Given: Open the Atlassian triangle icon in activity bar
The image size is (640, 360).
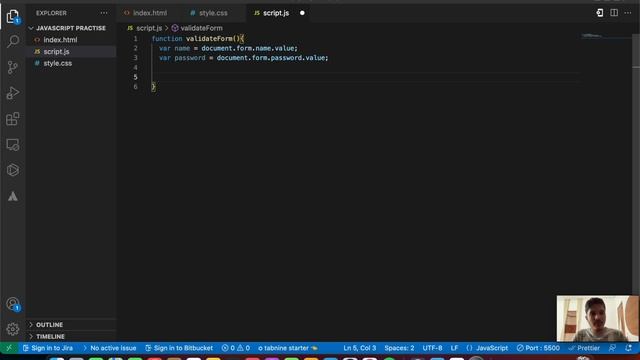Looking at the screenshot, I should (x=13, y=196).
